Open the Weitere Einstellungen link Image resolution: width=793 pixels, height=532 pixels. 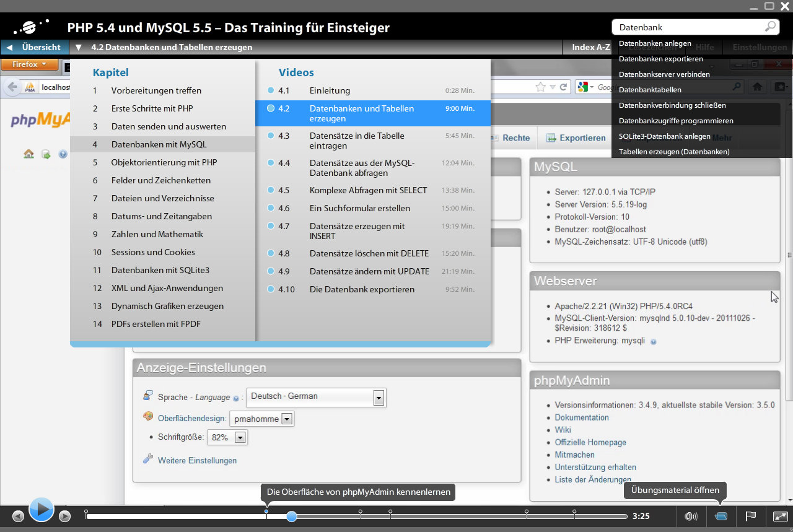coord(197,460)
